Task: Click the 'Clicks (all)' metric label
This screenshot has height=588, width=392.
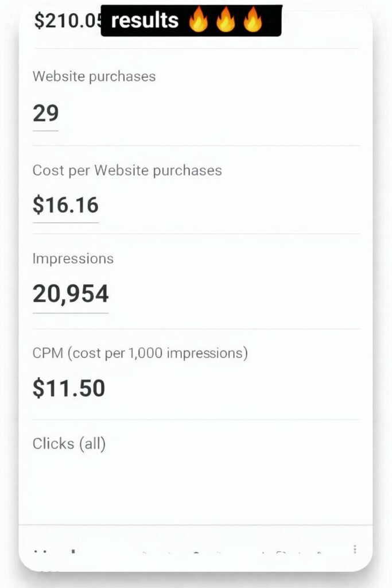Action: coord(69,444)
